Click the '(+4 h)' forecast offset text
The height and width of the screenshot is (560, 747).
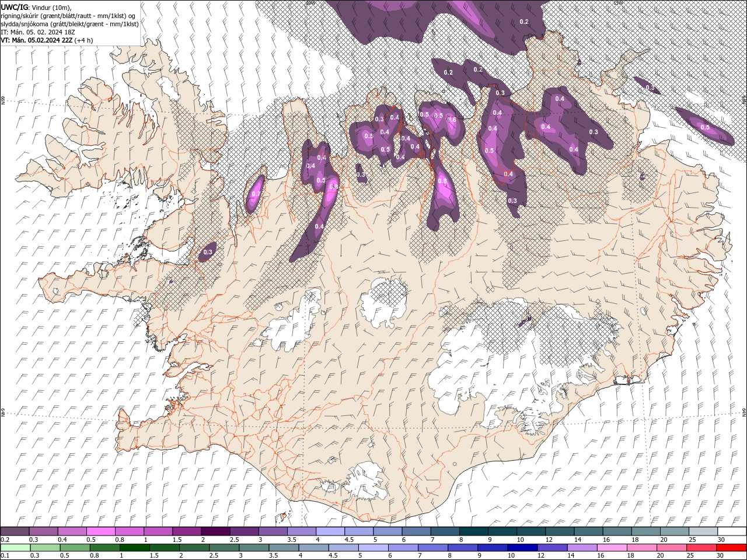pyautogui.click(x=84, y=40)
